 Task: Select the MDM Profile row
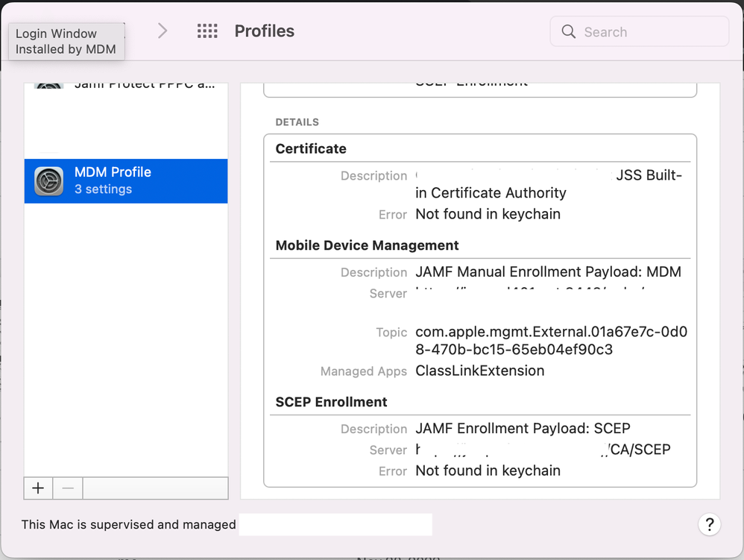pyautogui.click(x=126, y=180)
